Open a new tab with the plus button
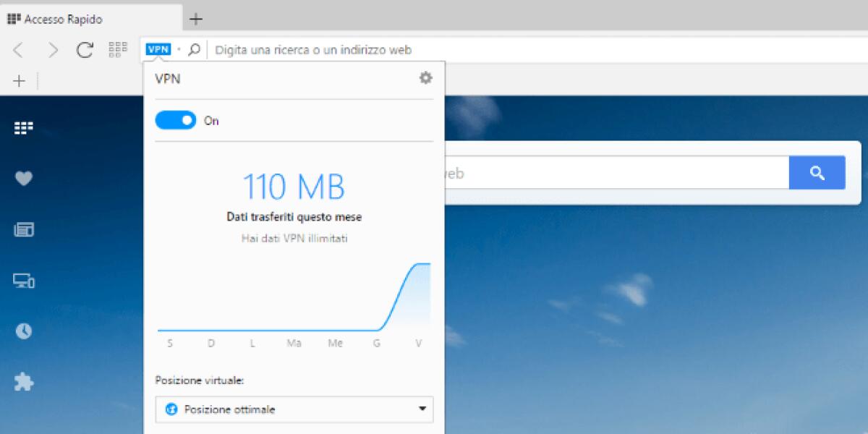Image resolution: width=868 pixels, height=434 pixels. 195,19
